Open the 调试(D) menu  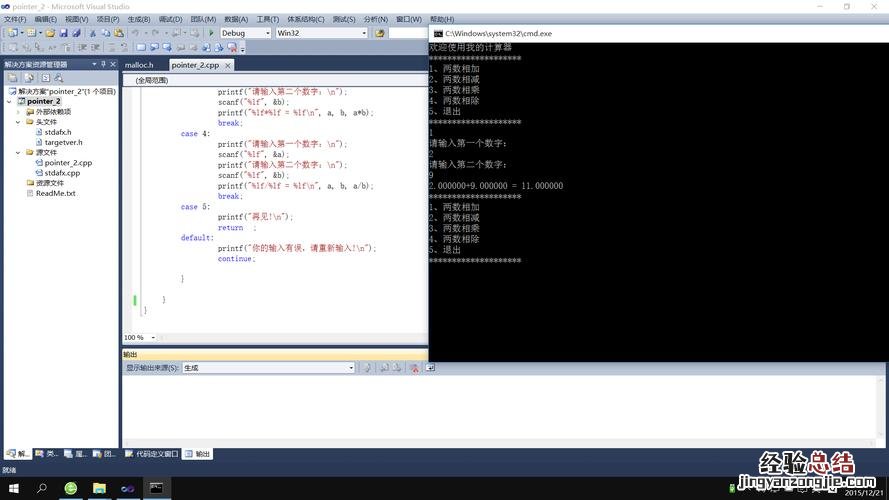coord(171,19)
